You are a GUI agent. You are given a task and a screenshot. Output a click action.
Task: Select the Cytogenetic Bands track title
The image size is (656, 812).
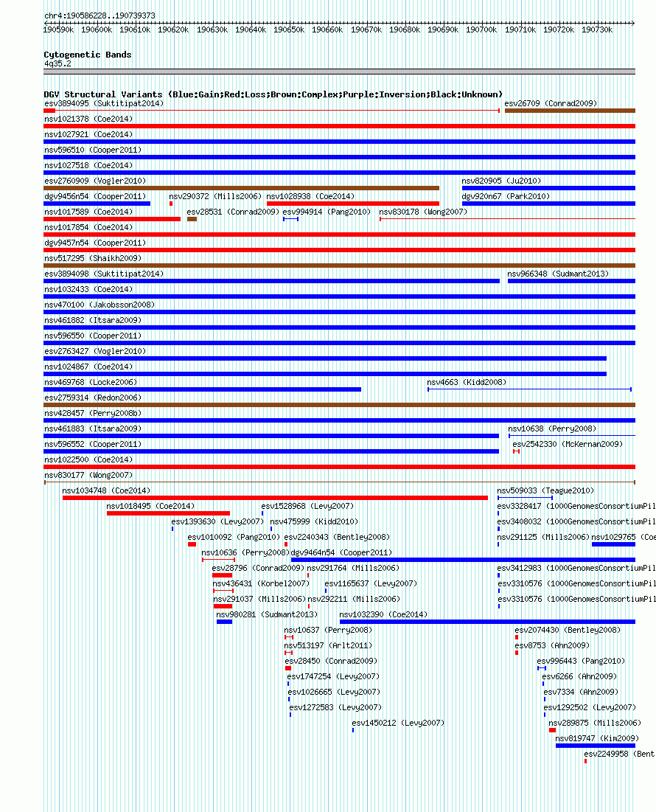click(88, 55)
